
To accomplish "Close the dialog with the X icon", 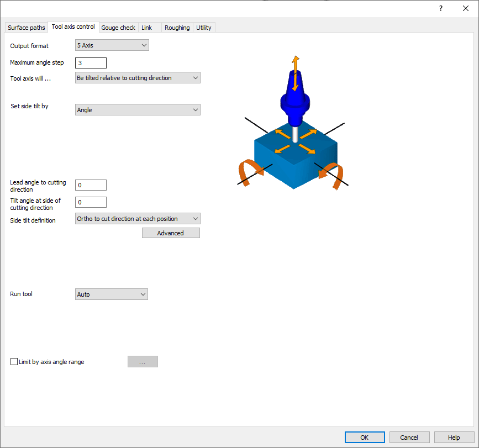I will click(465, 8).
